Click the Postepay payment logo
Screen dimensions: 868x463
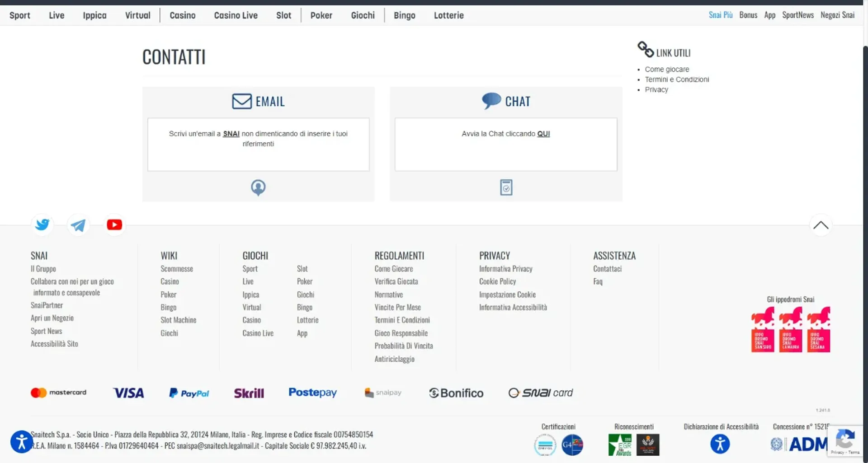click(312, 393)
